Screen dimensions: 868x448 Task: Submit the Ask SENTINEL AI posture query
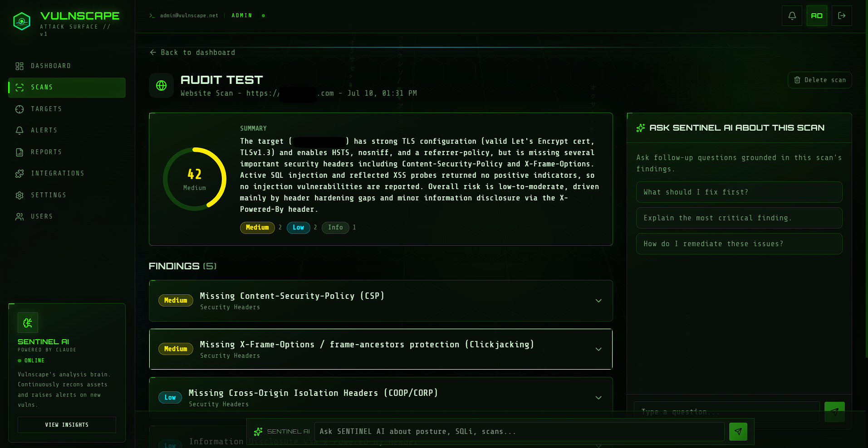pos(738,432)
